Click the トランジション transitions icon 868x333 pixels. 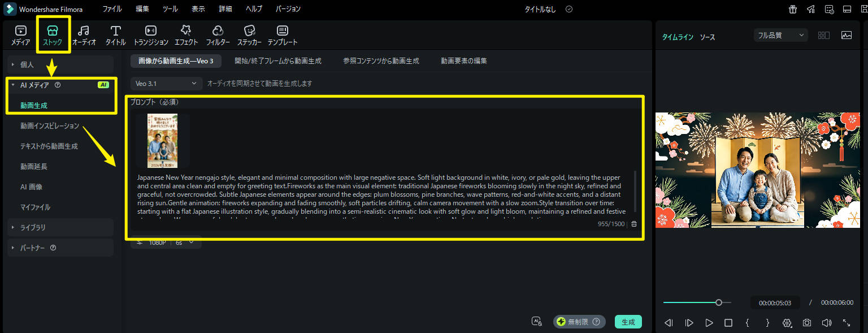point(151,34)
